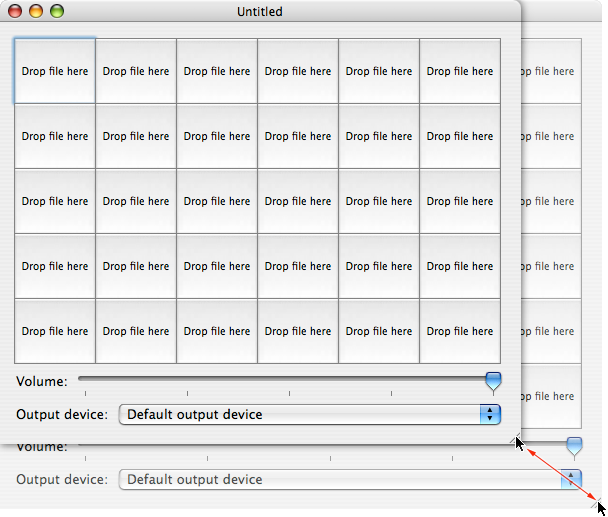Click row three, column four Drop file here cell
The height and width of the screenshot is (517, 608).
click(298, 201)
